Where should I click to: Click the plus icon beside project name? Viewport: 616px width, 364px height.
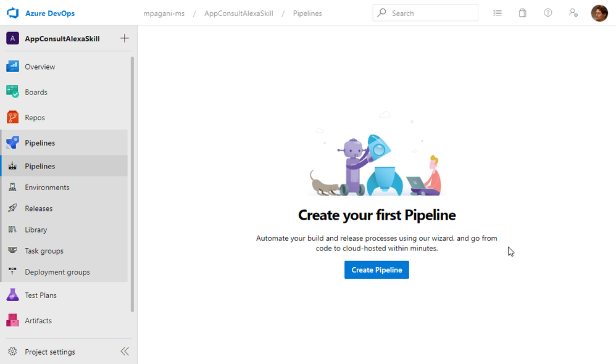tap(125, 38)
